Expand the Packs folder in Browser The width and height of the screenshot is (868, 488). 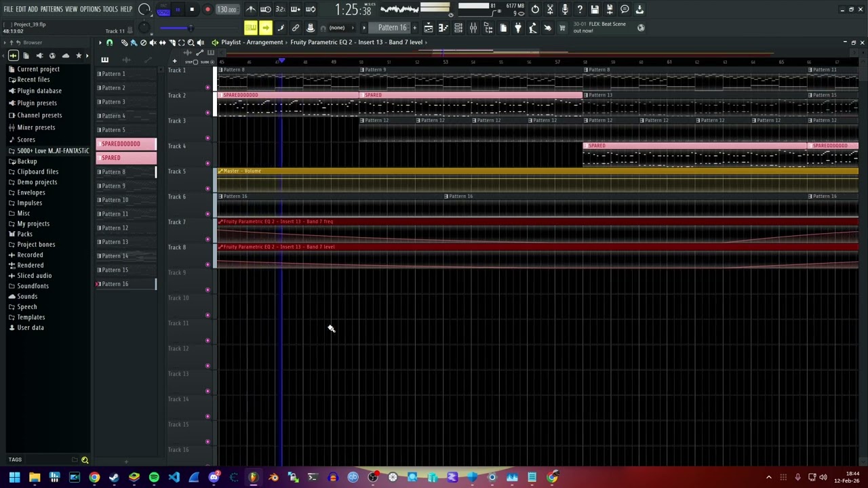[24, 234]
